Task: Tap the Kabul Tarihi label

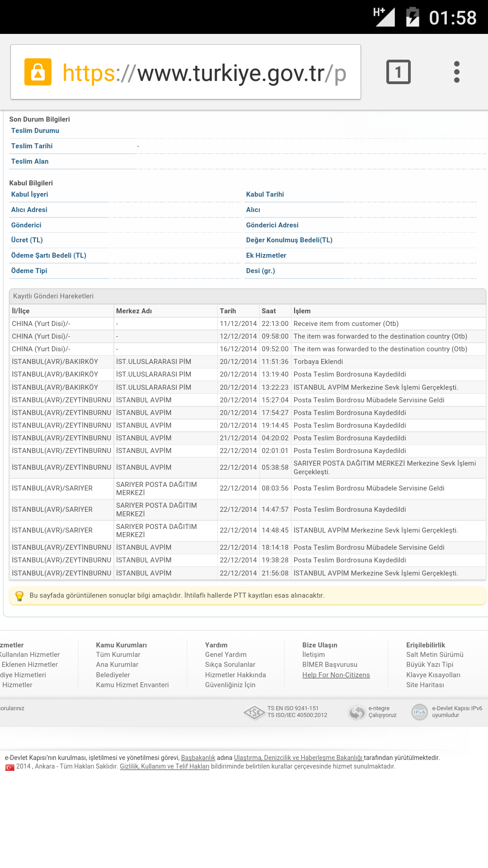Action: point(265,194)
